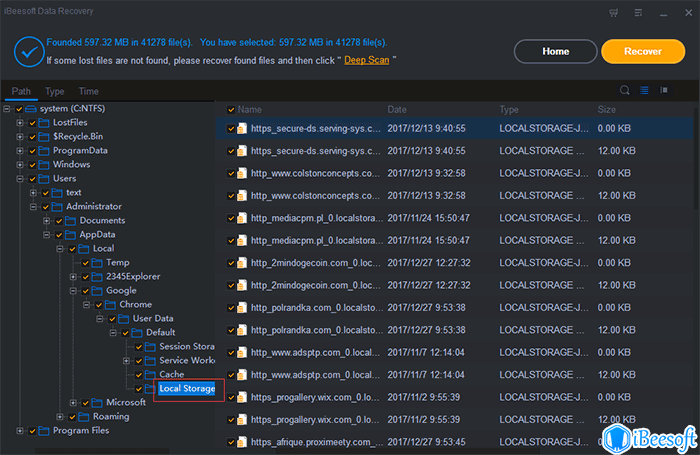
Task: Click the search magnifier icon
Action: (625, 90)
